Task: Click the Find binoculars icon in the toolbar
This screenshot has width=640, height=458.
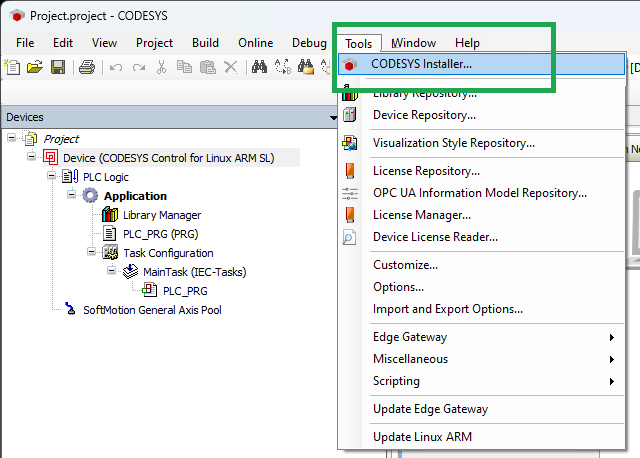Action: point(259,67)
